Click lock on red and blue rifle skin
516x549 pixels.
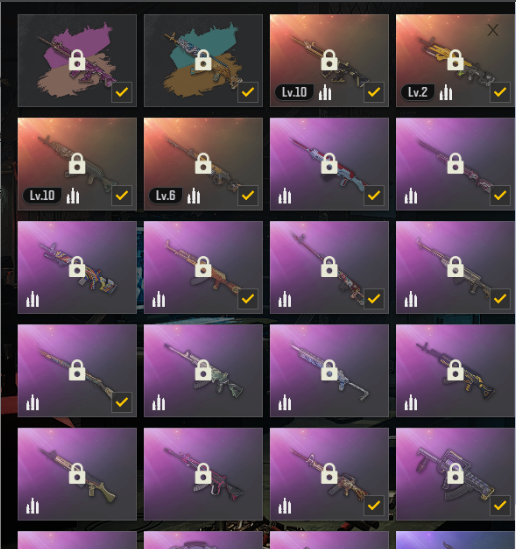click(x=329, y=164)
